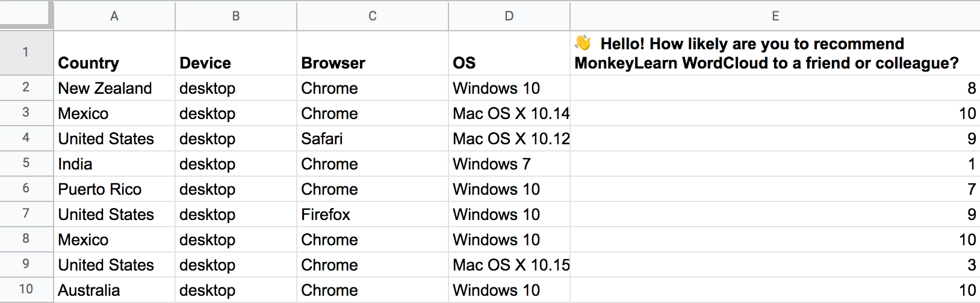The height and width of the screenshot is (303, 980).
Task: Select column E header
Action: [x=775, y=16]
